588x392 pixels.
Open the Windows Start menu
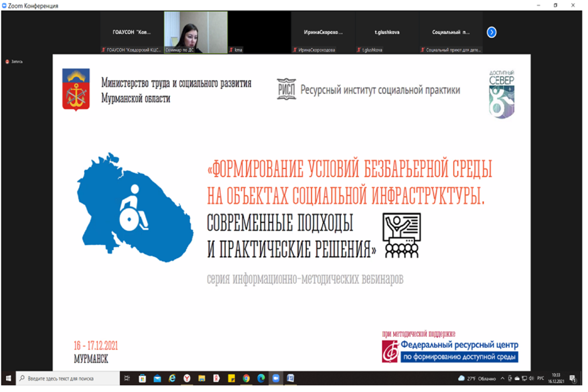point(8,378)
